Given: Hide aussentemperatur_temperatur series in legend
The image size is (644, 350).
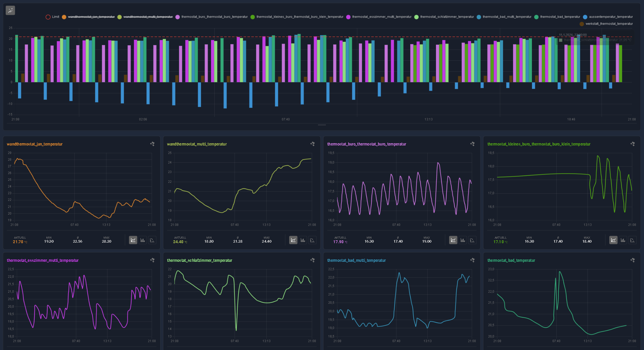Looking at the screenshot, I should click(610, 17).
